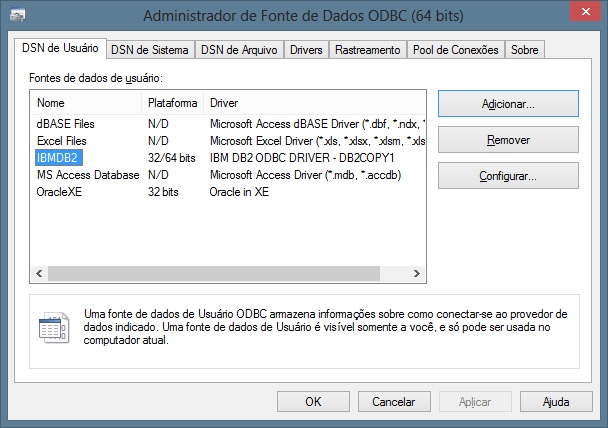Open the DSN de Arquivo tab
Image resolution: width=608 pixels, height=428 pixels.
238,49
